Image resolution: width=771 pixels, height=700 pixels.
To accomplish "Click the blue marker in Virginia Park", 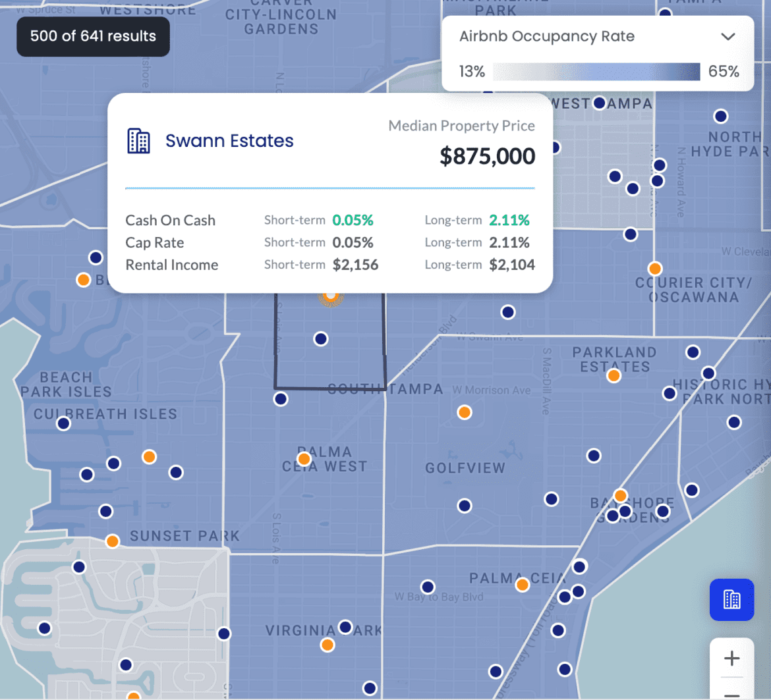I will click(x=345, y=626).
